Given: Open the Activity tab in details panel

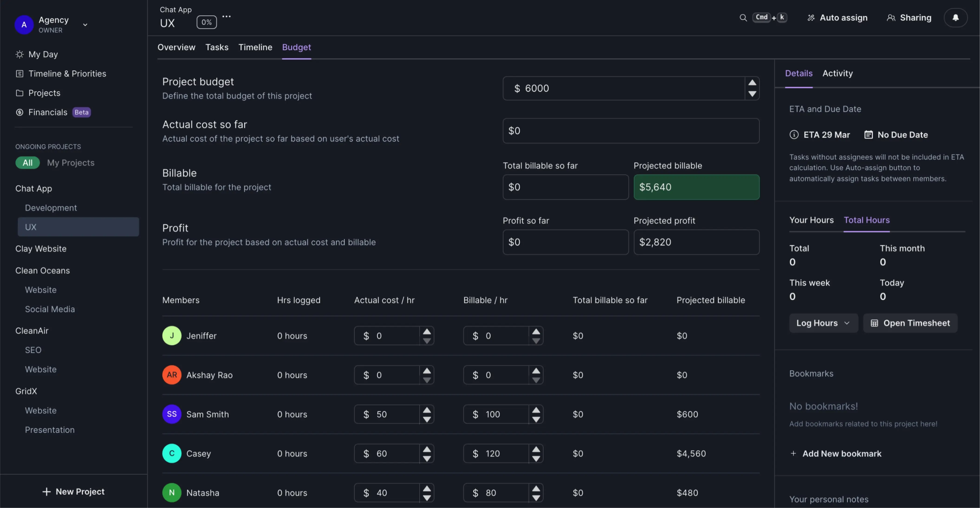Looking at the screenshot, I should point(837,73).
